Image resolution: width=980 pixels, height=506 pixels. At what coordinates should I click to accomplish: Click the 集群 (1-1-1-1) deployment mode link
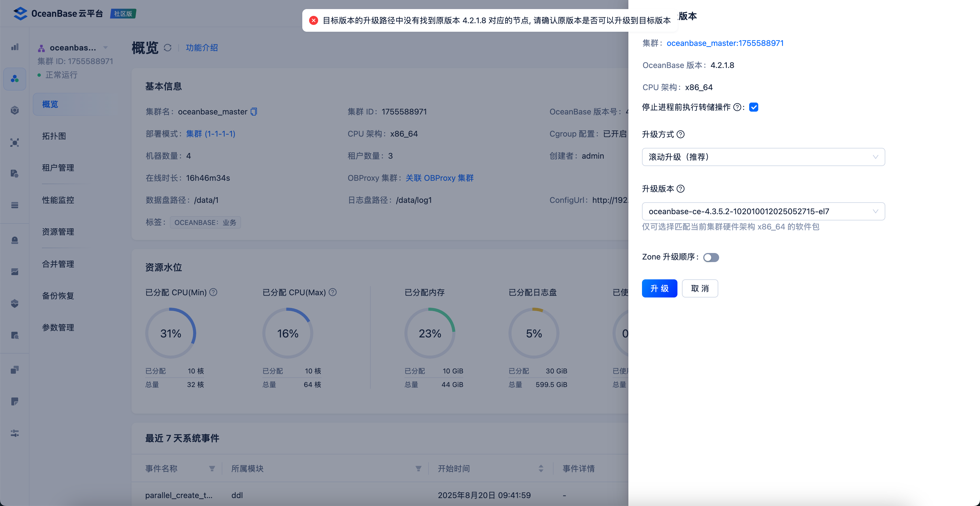tap(210, 134)
